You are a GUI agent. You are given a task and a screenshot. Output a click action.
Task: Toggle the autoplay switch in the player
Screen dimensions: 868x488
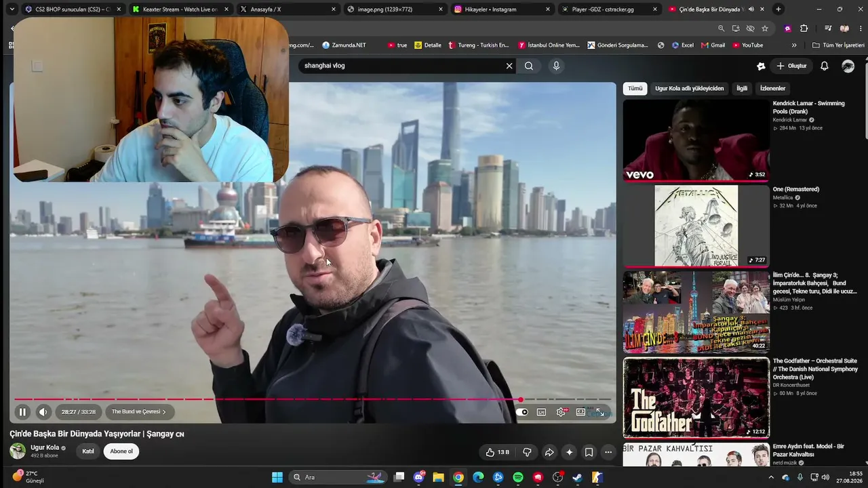[521, 411]
